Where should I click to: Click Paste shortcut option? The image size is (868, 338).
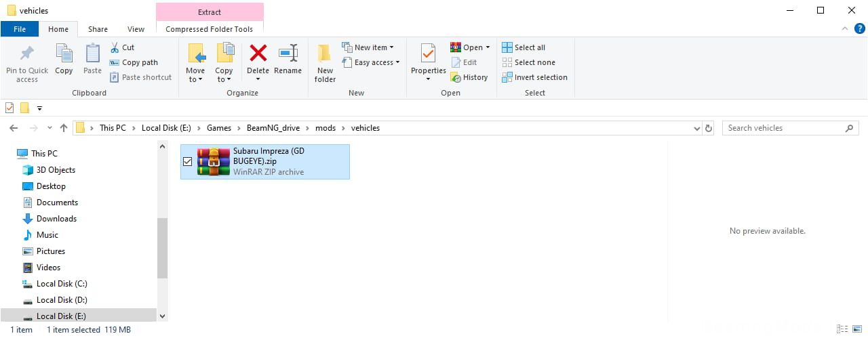click(140, 77)
